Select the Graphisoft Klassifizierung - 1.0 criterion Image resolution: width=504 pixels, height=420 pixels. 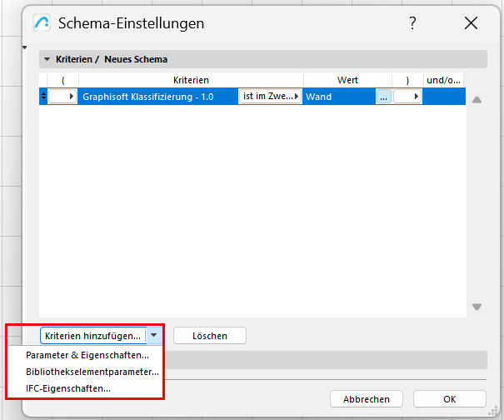click(x=147, y=97)
